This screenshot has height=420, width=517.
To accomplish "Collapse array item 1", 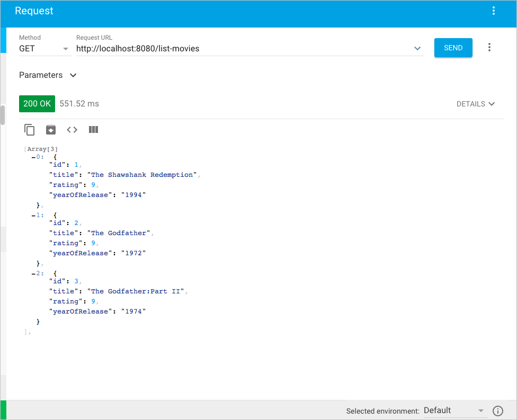I will (33, 215).
